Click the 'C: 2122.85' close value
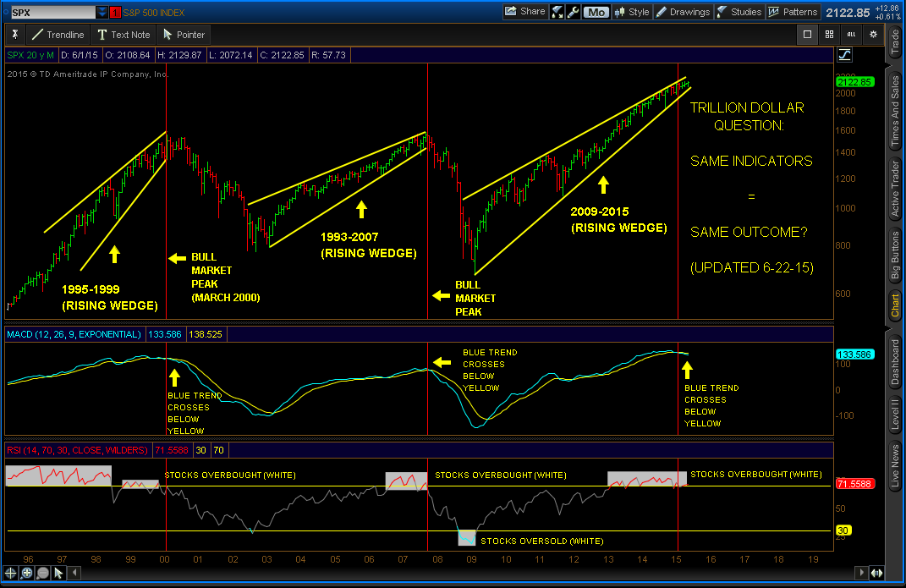Image resolution: width=906 pixels, height=588 pixels. [282, 55]
